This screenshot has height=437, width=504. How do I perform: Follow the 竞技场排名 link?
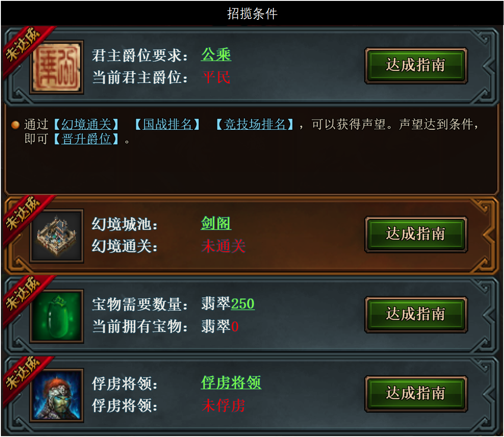point(254,124)
